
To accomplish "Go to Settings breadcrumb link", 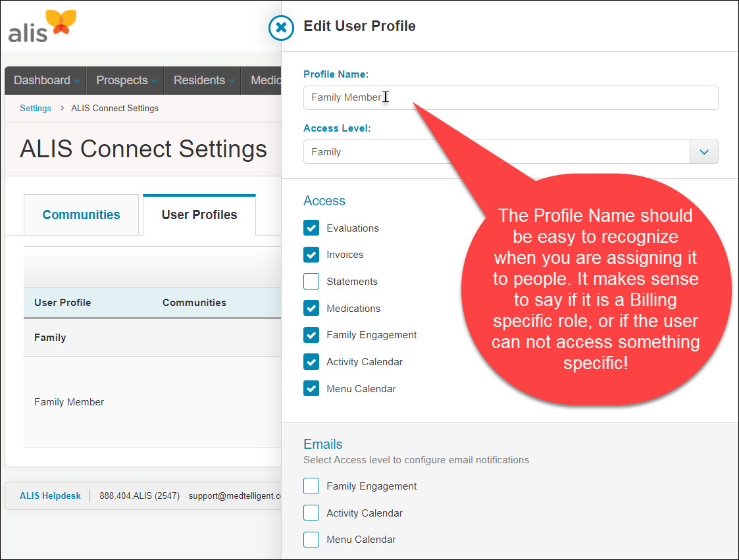I will click(36, 109).
